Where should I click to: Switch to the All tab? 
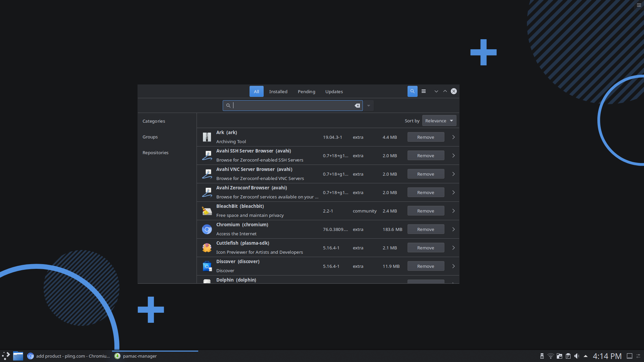click(x=256, y=92)
